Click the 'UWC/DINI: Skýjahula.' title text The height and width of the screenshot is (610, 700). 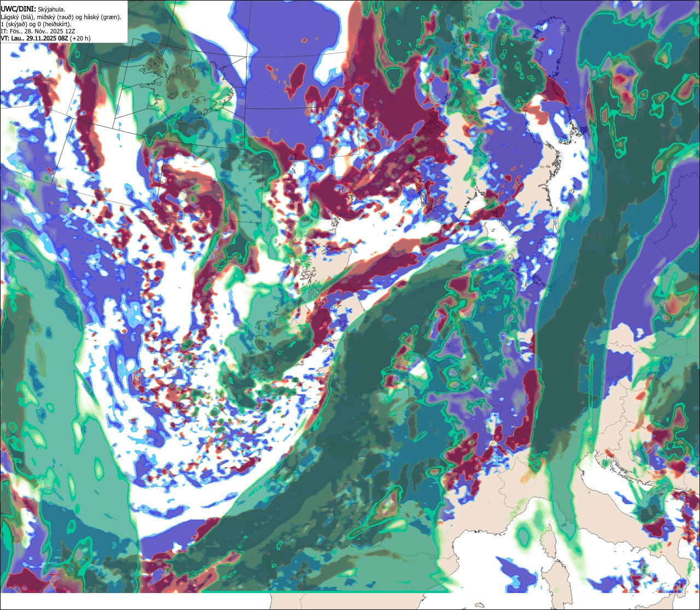click(33, 9)
